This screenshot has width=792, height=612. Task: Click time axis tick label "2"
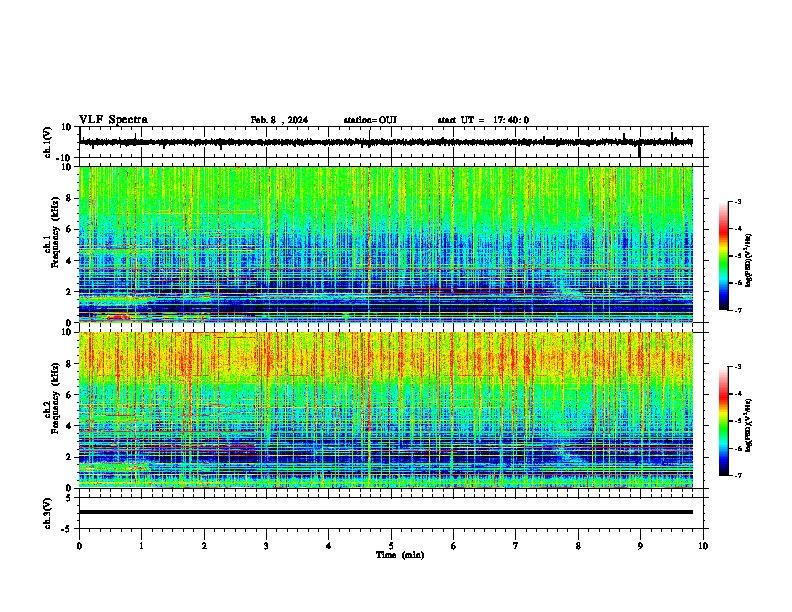204,546
